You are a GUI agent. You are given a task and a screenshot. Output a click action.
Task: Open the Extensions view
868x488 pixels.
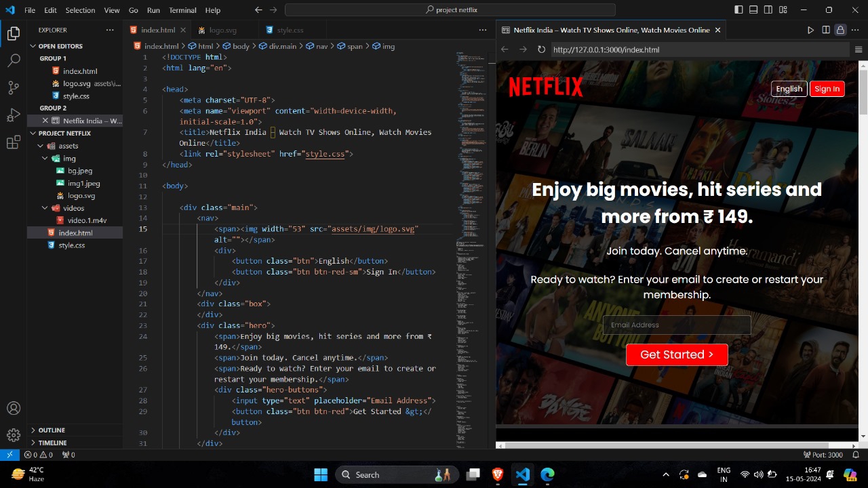coord(14,142)
